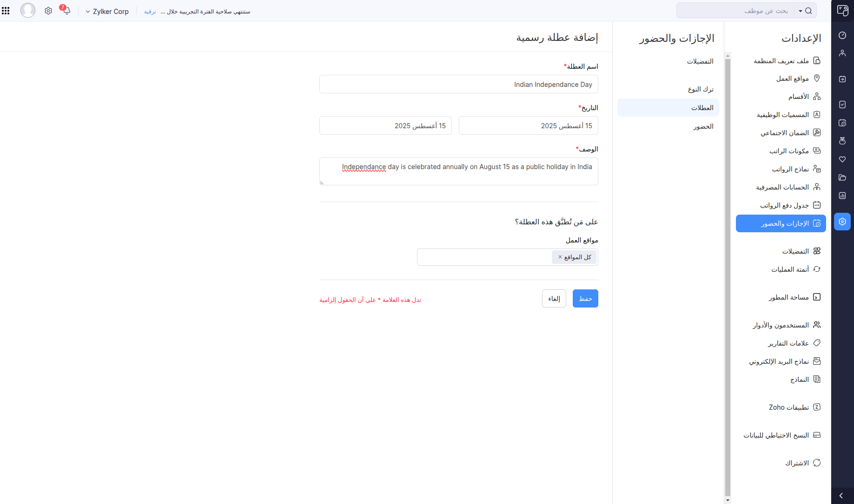Open the dashboard gauge icon in rail
854x504 pixels.
point(842,35)
